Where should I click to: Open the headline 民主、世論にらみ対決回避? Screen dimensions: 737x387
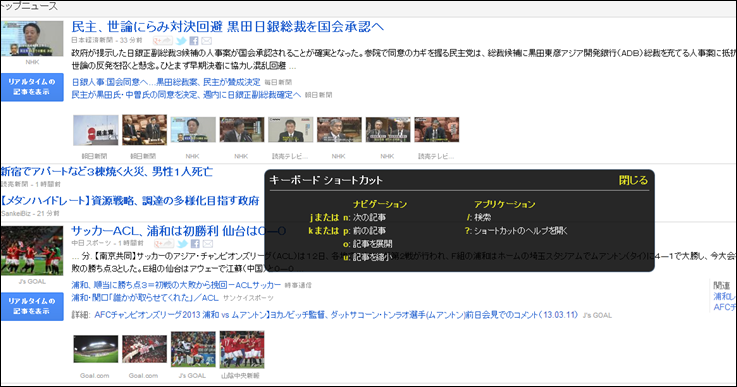click(228, 26)
